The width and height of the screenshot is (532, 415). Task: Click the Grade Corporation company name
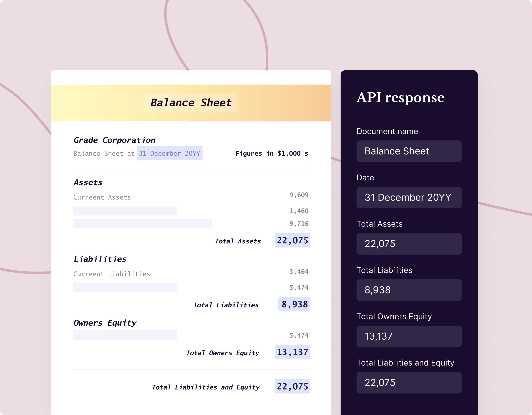click(114, 140)
